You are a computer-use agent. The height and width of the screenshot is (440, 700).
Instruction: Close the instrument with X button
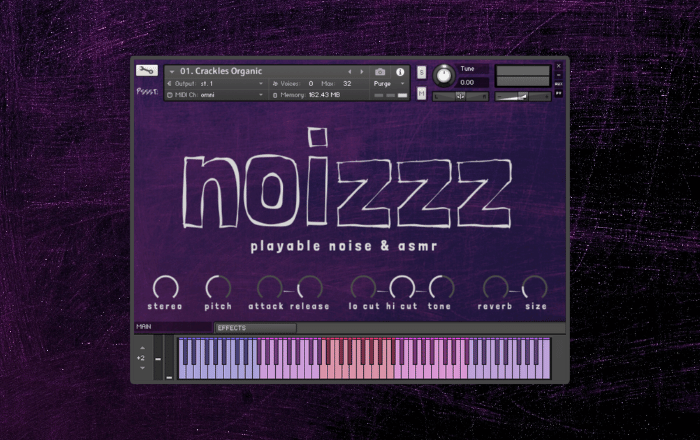click(558, 66)
